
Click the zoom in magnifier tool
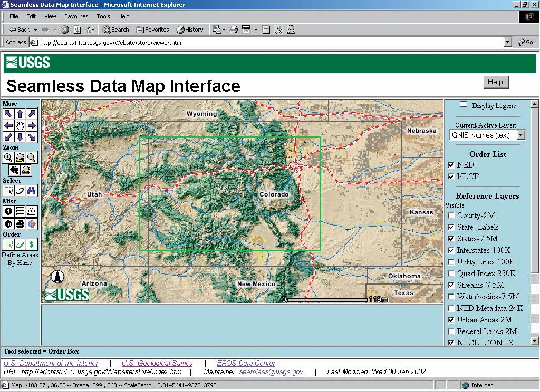point(8,158)
